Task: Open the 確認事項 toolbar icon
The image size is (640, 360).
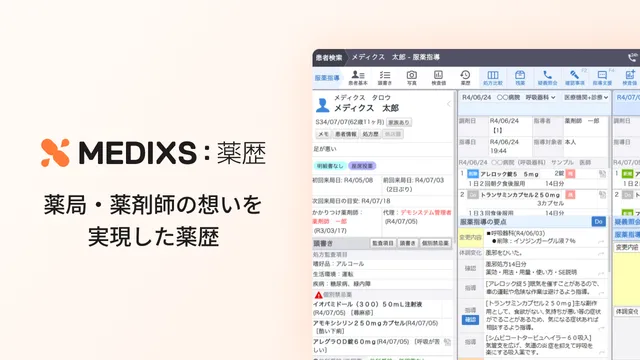Action: click(575, 78)
